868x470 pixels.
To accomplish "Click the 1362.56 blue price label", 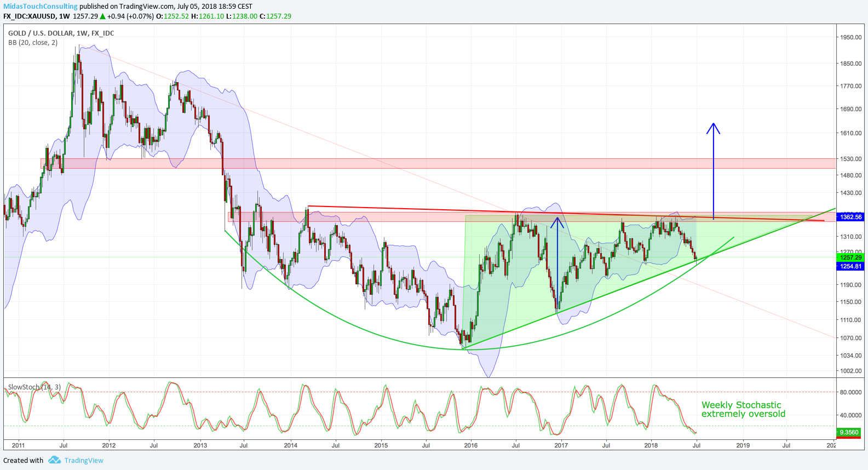I will 850,217.
